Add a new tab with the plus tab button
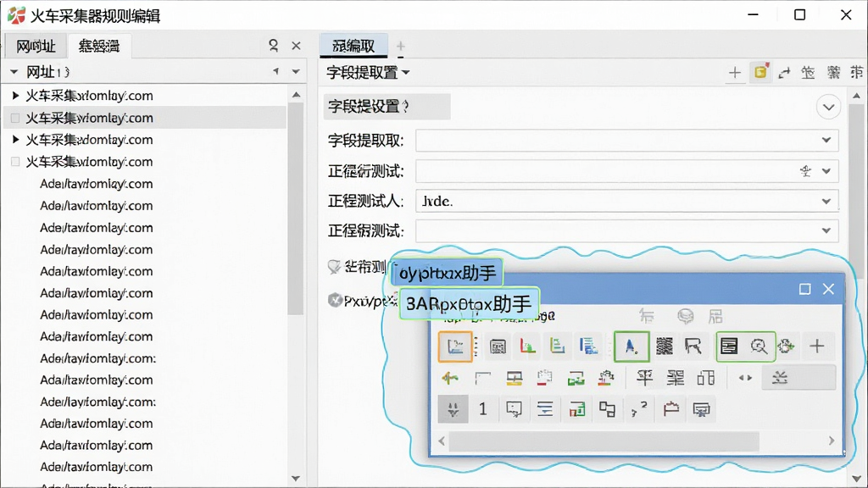This screenshot has height=488, width=868. point(400,46)
